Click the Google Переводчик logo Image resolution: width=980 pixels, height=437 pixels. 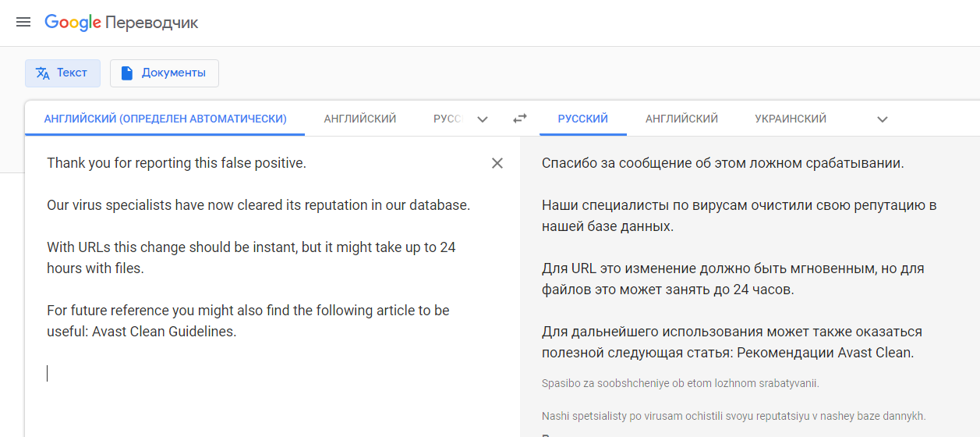(x=121, y=23)
